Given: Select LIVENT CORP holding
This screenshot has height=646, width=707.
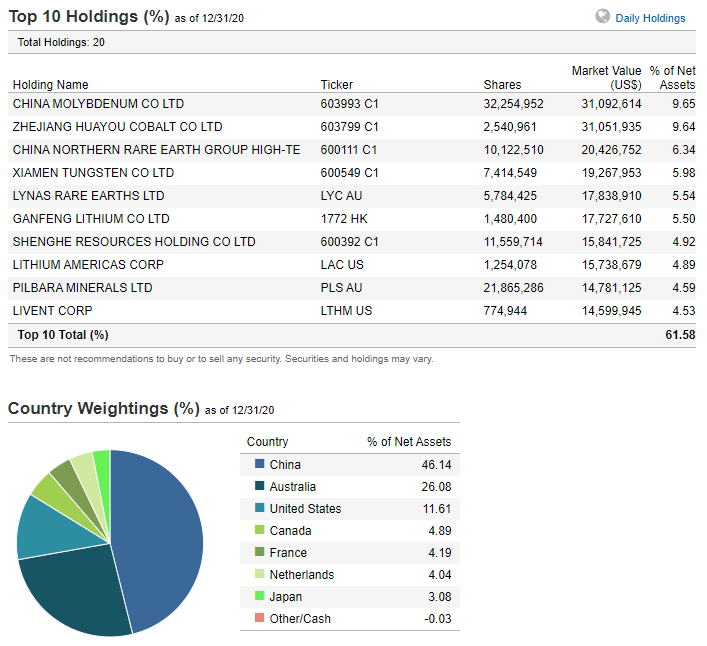Looking at the screenshot, I should [x=52, y=311].
